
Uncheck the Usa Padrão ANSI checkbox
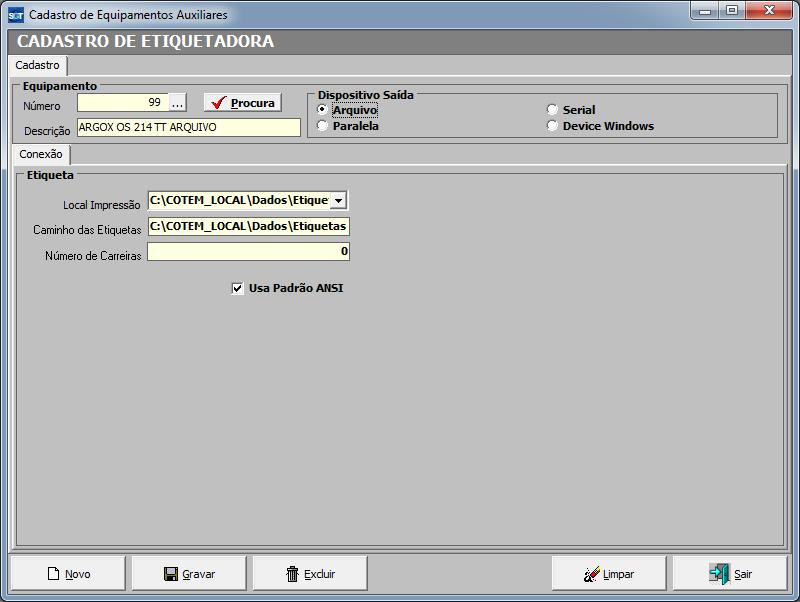click(238, 288)
